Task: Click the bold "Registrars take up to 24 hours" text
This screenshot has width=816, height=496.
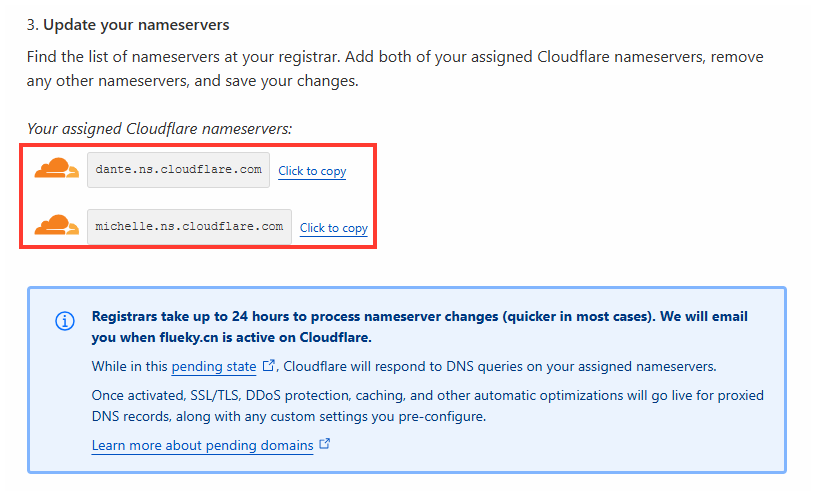Action: [x=200, y=314]
